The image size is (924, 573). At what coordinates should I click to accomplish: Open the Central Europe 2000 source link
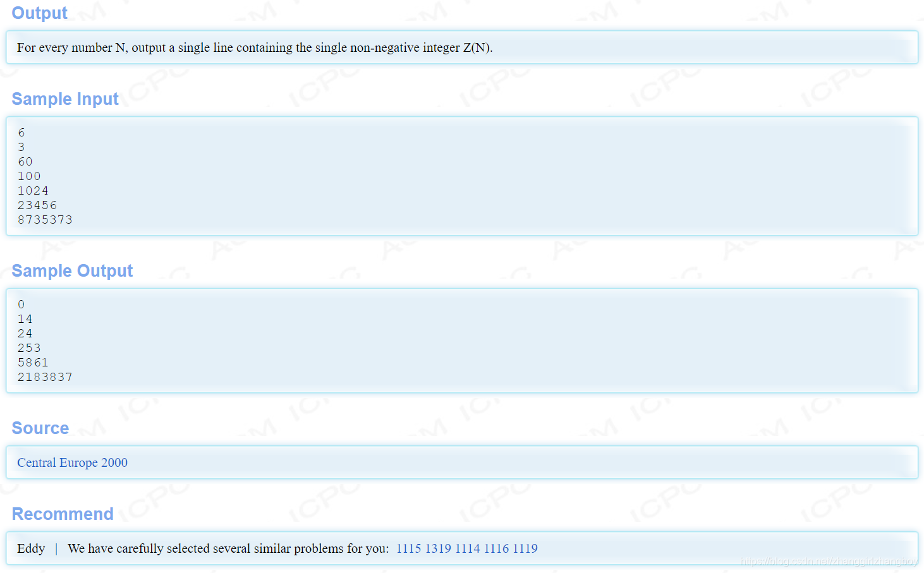click(72, 462)
